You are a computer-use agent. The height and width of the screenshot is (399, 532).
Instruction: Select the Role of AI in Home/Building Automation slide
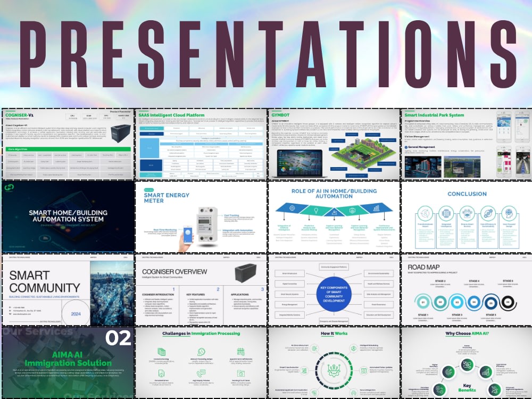pyautogui.click(x=334, y=217)
